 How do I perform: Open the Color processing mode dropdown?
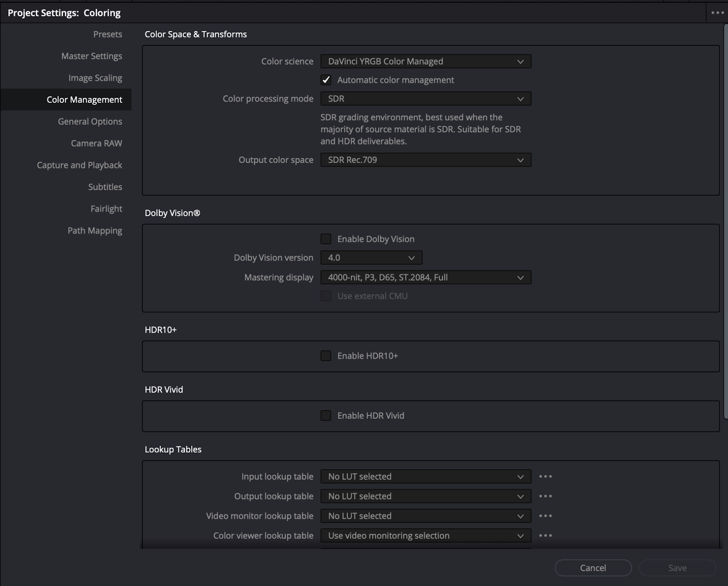tap(426, 99)
